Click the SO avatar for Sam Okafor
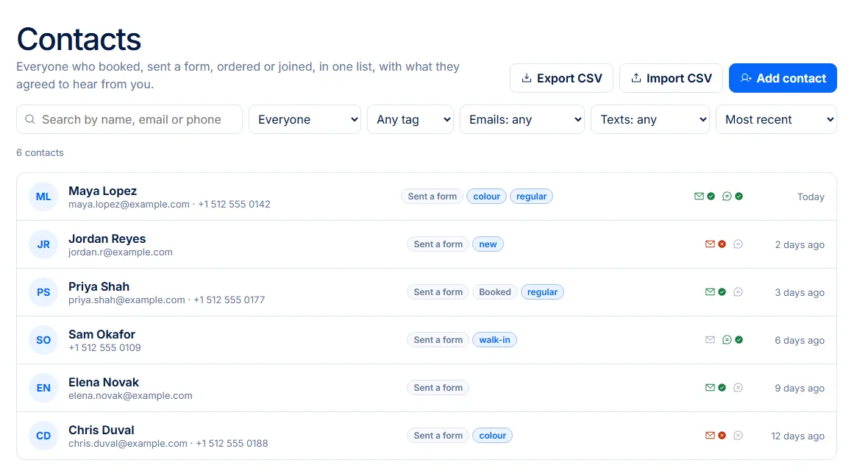The width and height of the screenshot is (868, 471). [43, 340]
